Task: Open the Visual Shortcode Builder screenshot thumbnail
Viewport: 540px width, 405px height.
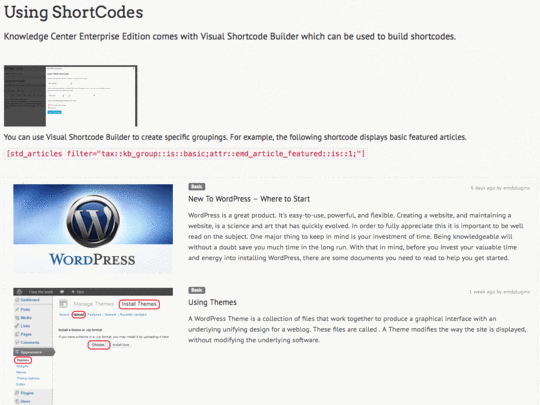Action: point(71,96)
